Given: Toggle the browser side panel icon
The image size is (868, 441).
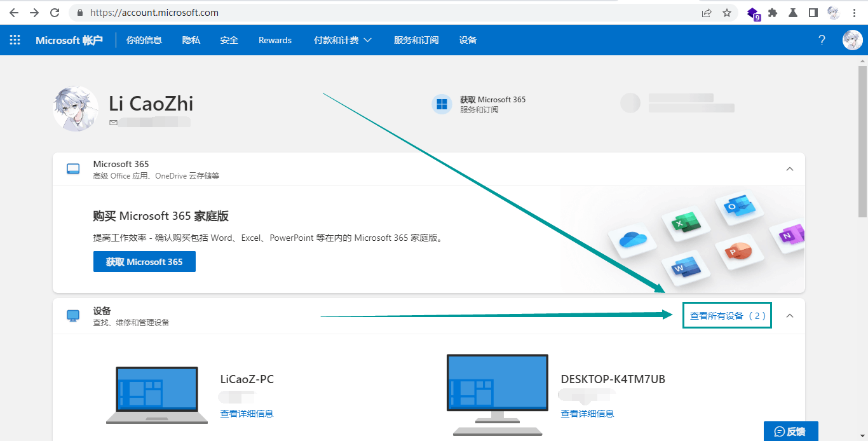Looking at the screenshot, I should [813, 13].
